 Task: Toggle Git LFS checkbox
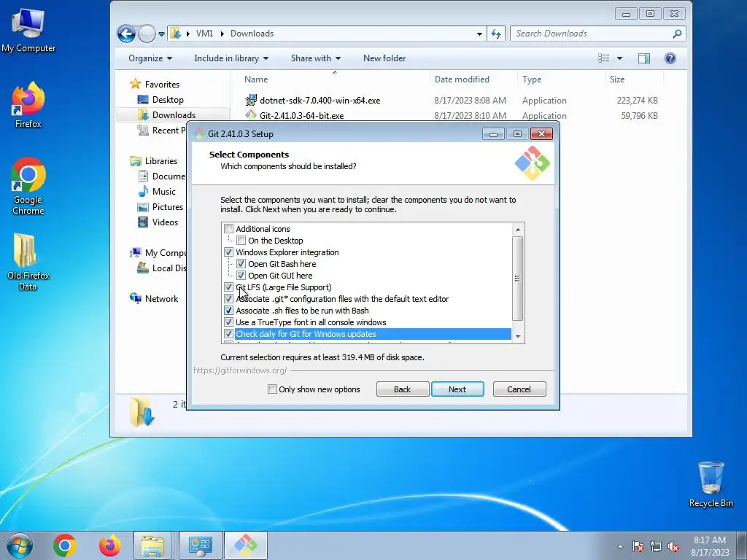click(228, 287)
